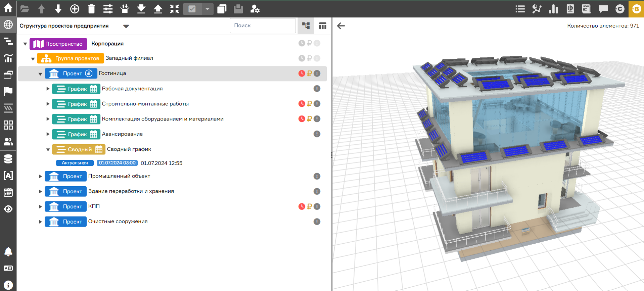
Task: Open the list view icon top right
Action: [520, 9]
